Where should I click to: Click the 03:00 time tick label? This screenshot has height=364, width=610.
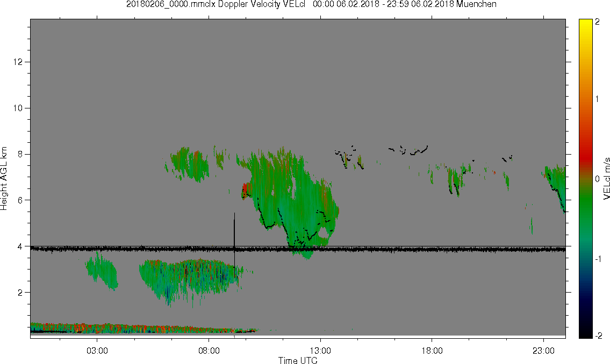click(x=97, y=351)
